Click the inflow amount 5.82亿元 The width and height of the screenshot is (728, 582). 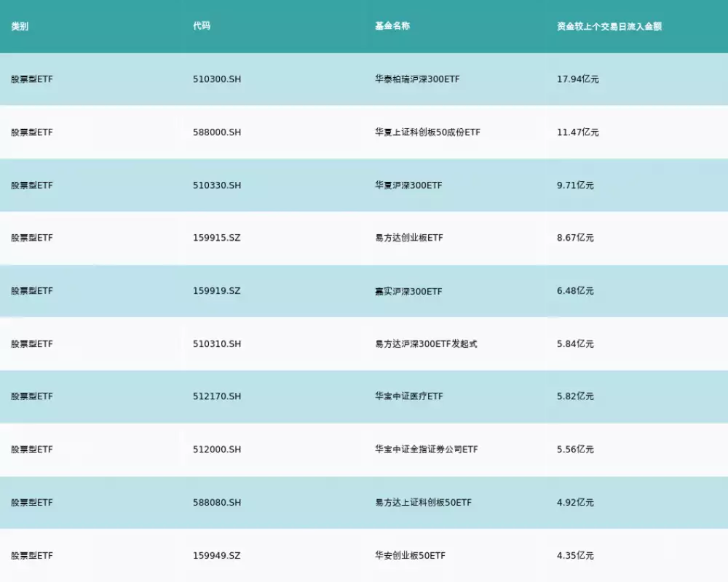(x=575, y=396)
